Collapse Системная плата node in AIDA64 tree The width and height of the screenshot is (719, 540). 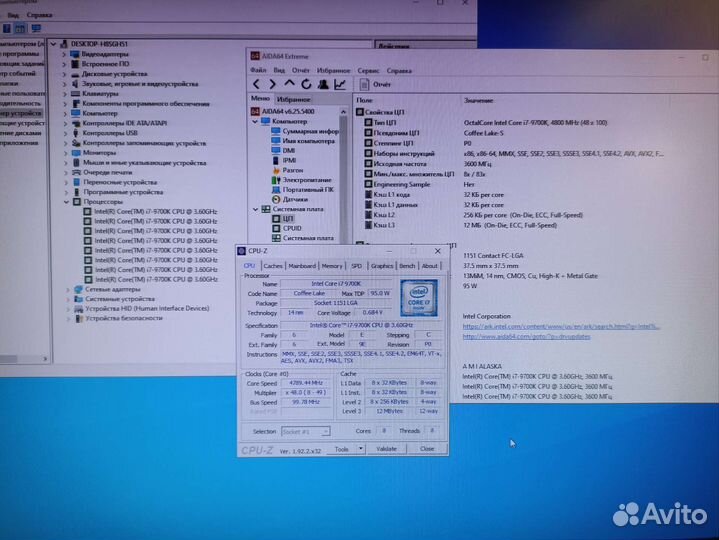pyautogui.click(x=255, y=209)
